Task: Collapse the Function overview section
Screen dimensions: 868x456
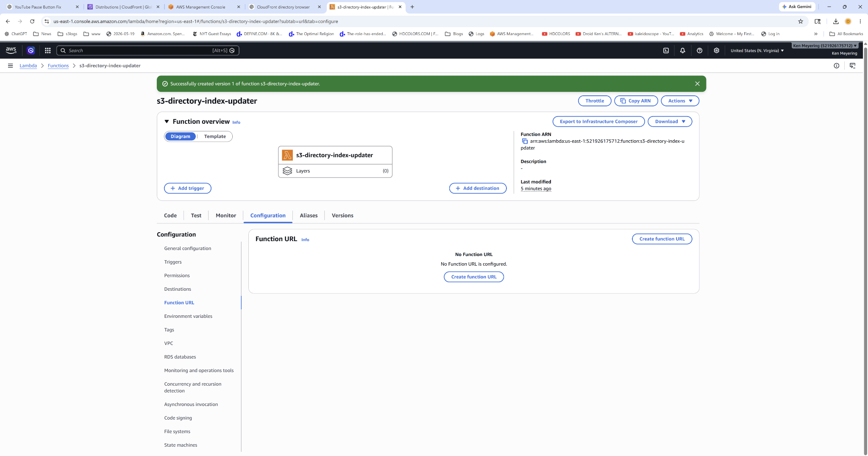Action: point(167,122)
